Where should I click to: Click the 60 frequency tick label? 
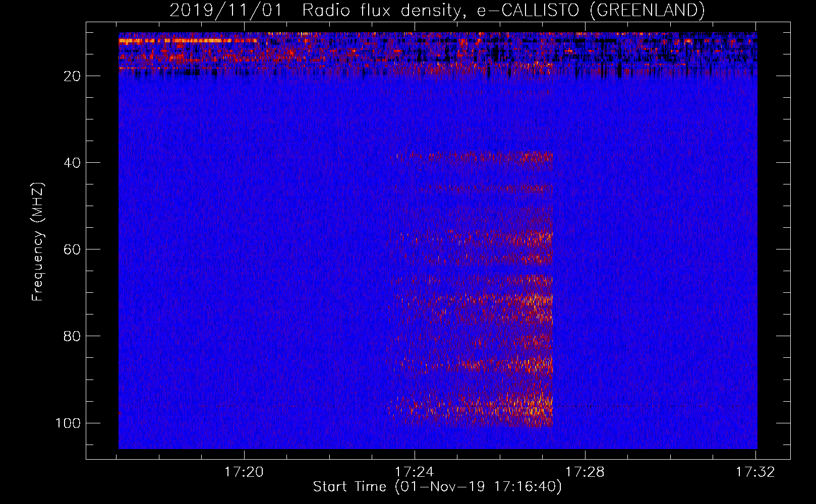point(72,249)
